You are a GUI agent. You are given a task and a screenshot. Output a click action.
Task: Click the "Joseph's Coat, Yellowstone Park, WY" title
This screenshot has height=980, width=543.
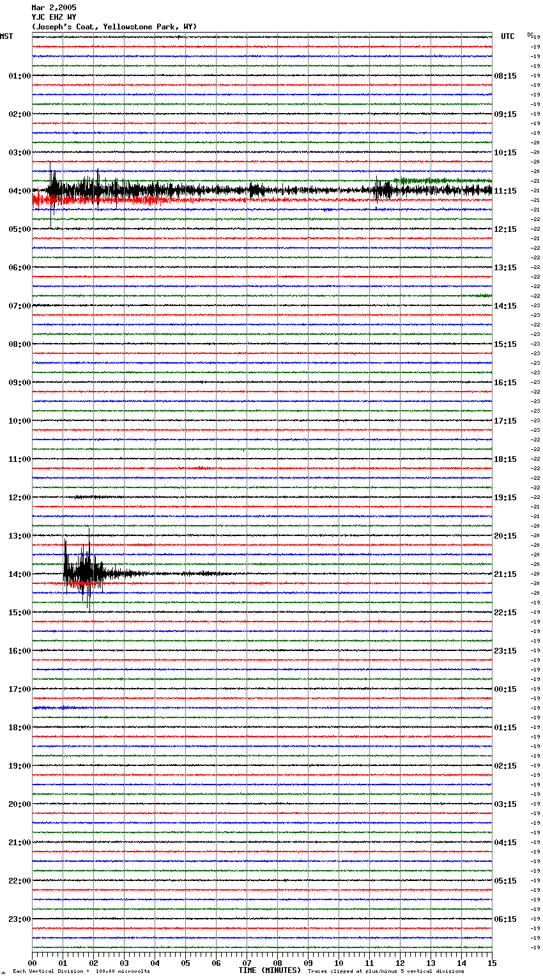pyautogui.click(x=114, y=27)
